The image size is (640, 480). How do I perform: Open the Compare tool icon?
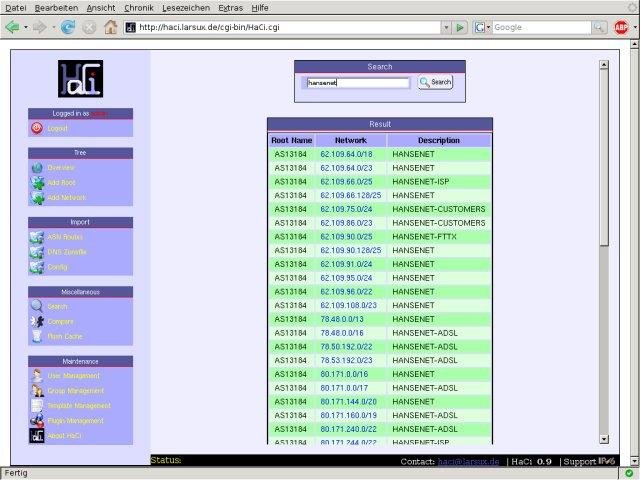click(37, 322)
